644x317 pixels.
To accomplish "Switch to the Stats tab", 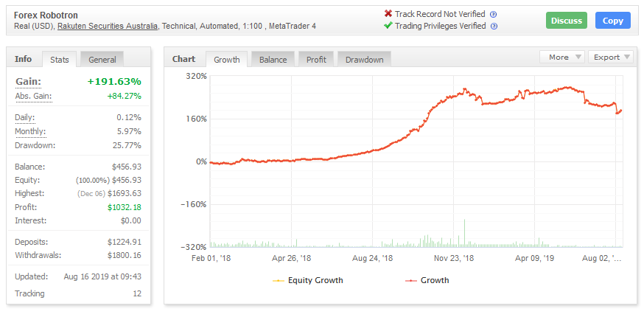I will pos(60,60).
